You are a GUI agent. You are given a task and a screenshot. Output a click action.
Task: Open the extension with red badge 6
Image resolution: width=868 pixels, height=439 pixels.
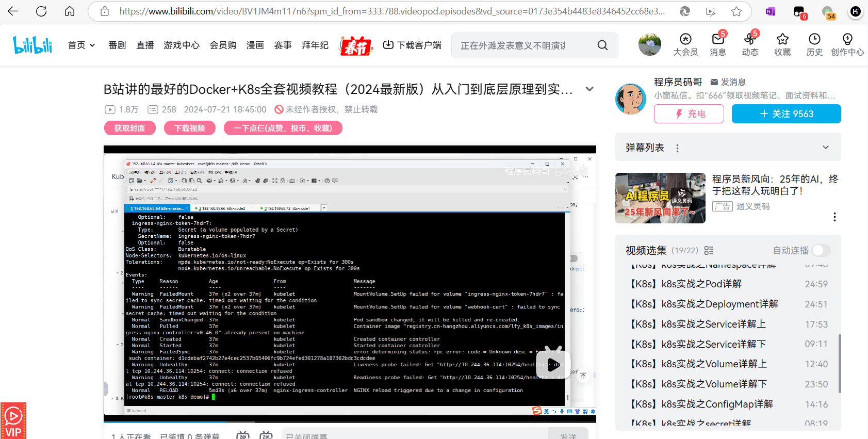(799, 12)
